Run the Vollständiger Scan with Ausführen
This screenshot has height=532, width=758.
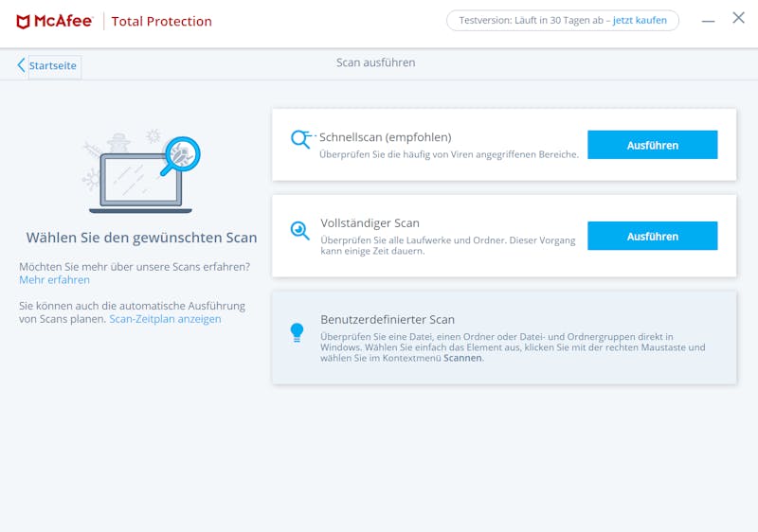pyautogui.click(x=652, y=236)
